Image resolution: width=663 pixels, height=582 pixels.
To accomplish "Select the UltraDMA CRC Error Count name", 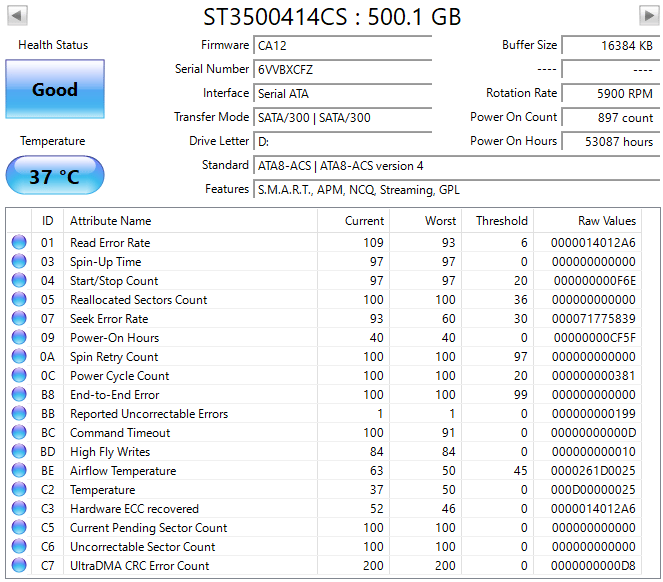I will (140, 566).
